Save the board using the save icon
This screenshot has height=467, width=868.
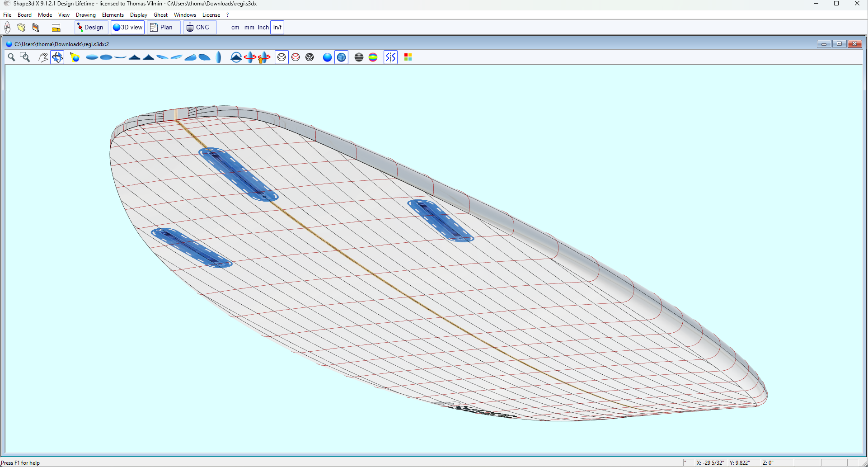pyautogui.click(x=36, y=28)
